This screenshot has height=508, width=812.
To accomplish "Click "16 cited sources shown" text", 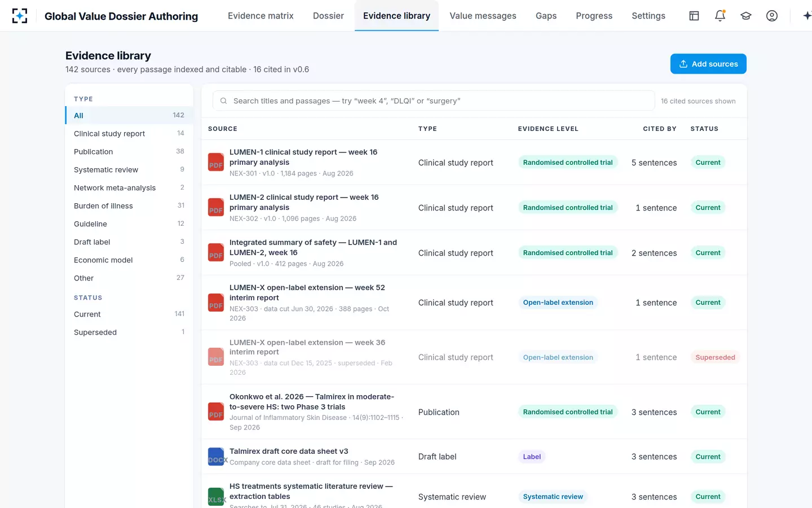I will click(698, 101).
